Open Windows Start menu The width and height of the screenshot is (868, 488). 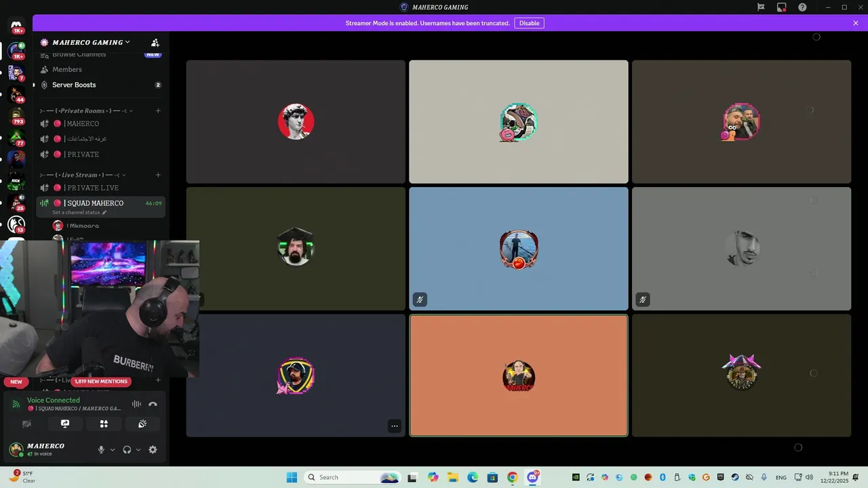click(292, 477)
